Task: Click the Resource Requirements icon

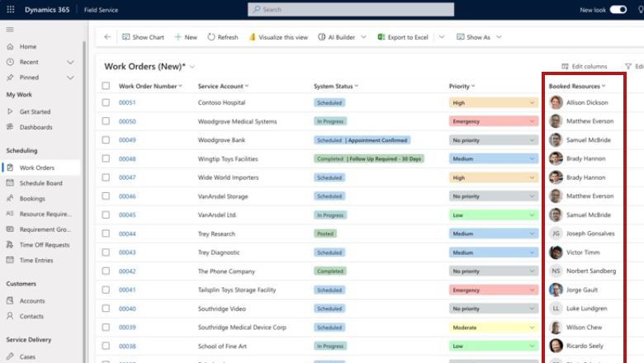Action: click(10, 214)
